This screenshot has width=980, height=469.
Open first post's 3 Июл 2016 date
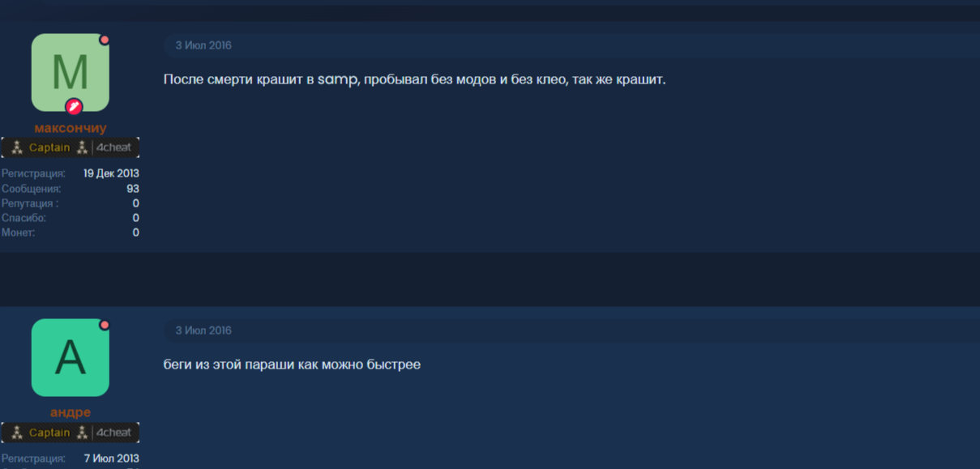tap(203, 45)
